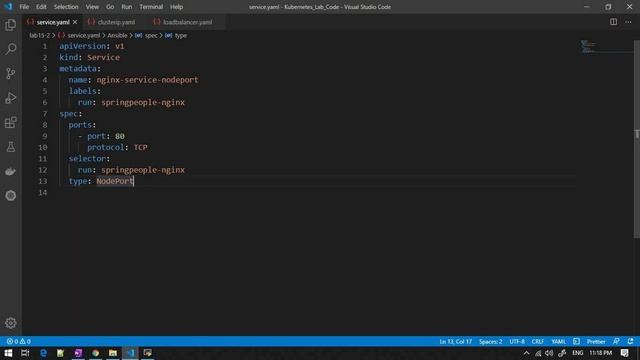The image size is (640, 360).
Task: Show hidden system tray icons chevron
Action: 527,353
